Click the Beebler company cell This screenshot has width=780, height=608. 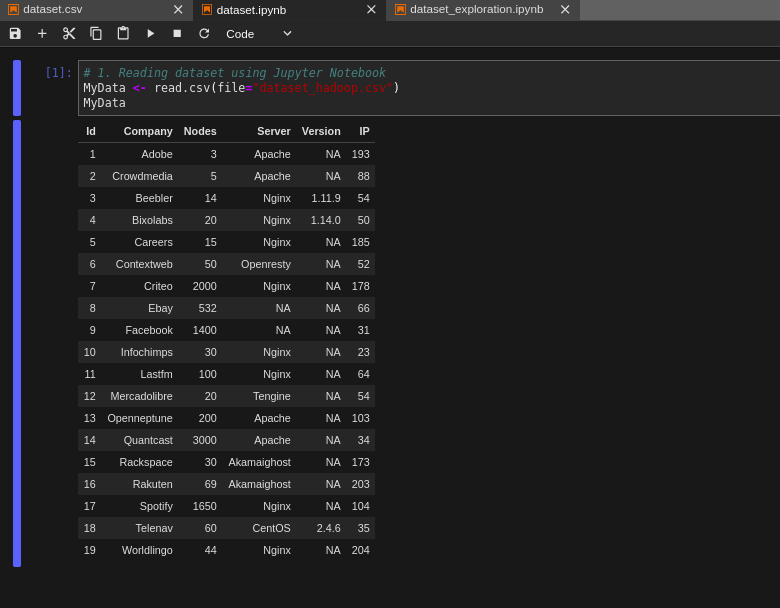pos(154,198)
